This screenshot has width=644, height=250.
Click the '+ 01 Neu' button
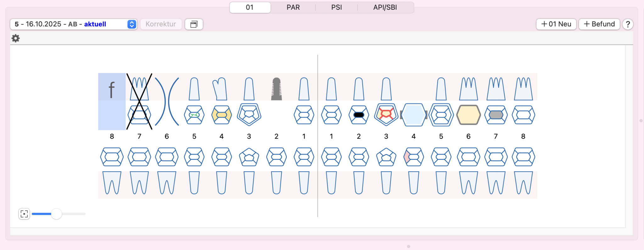click(x=556, y=24)
